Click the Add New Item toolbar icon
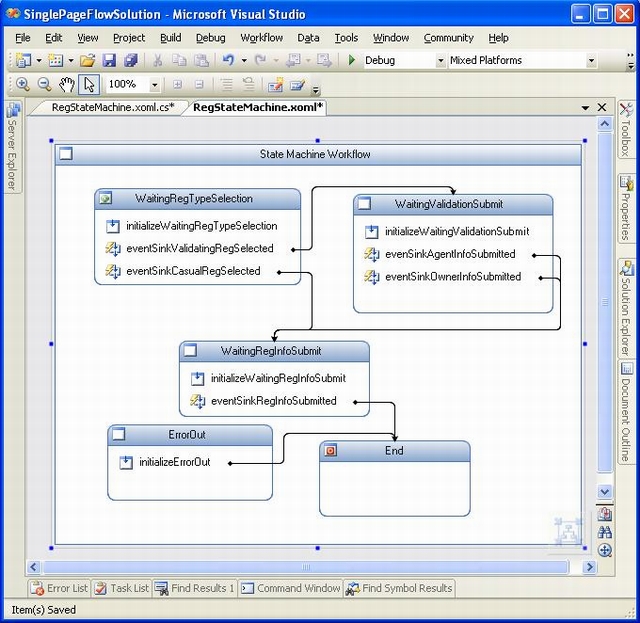The width and height of the screenshot is (640, 623). tap(56, 60)
